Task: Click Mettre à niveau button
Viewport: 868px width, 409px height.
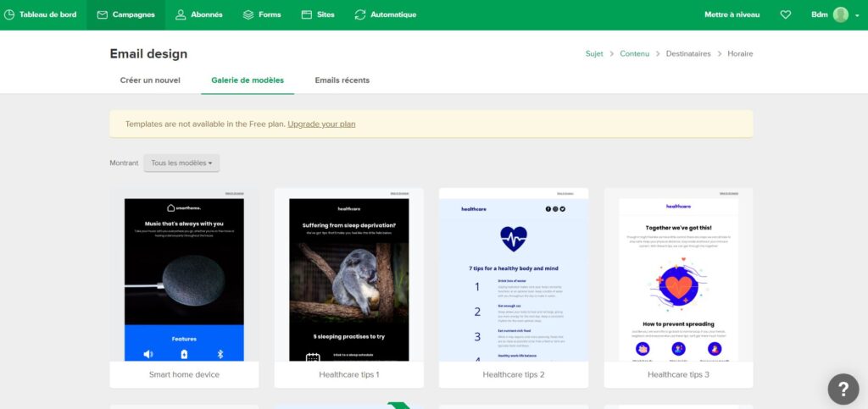Action: pyautogui.click(x=732, y=14)
